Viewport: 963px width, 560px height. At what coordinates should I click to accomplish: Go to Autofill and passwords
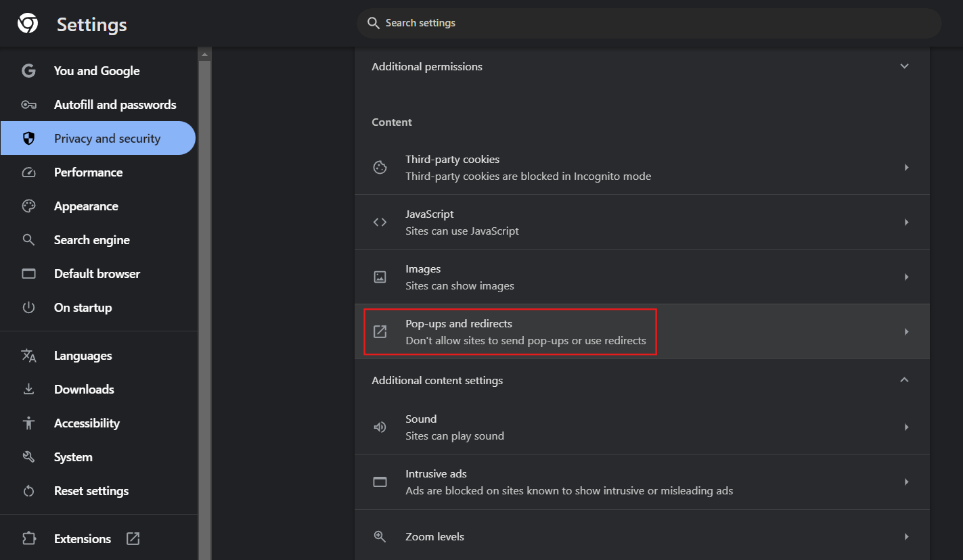tap(114, 105)
